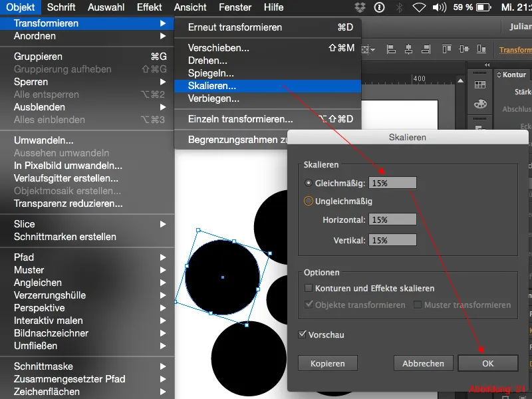Viewport: 532px width, 399px height.
Task: Click the volume speaker icon
Action: [x=440, y=7]
